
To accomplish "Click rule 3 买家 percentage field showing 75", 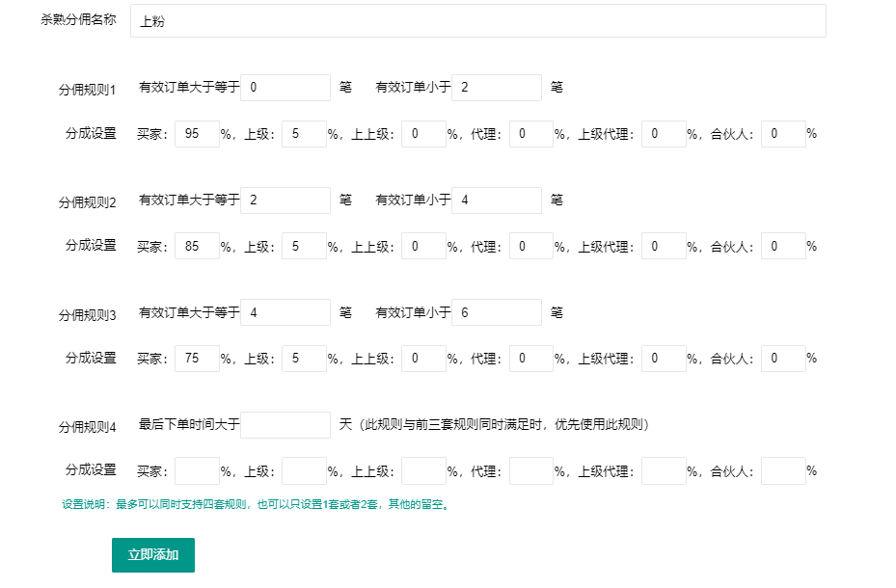I will [x=197, y=359].
